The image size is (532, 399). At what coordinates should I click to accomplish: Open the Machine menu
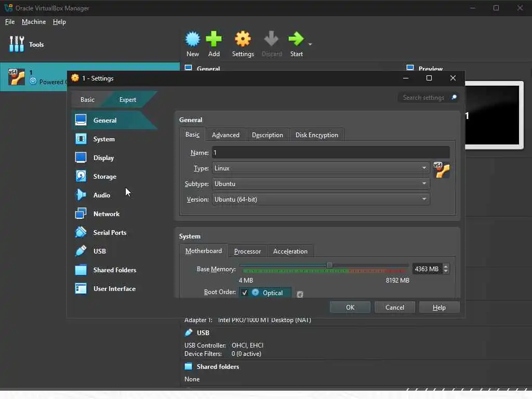[x=34, y=22]
